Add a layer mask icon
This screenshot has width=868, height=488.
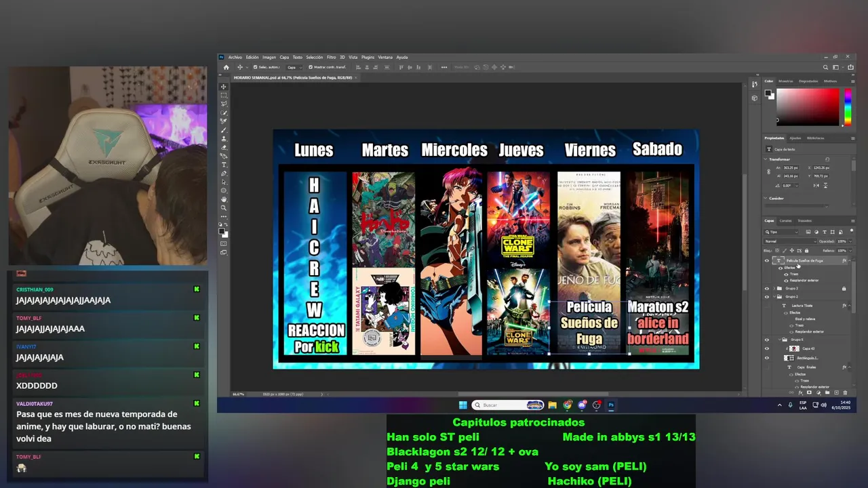(x=809, y=392)
